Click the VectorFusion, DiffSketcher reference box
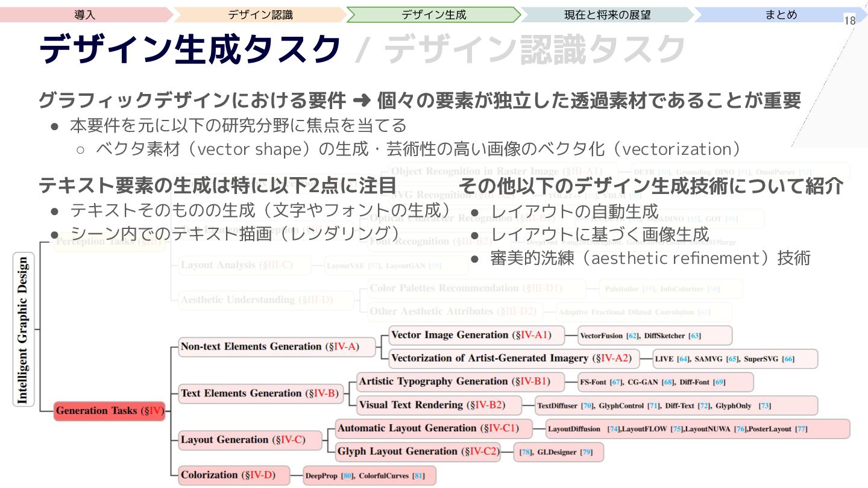The width and height of the screenshot is (868, 488). tap(655, 336)
